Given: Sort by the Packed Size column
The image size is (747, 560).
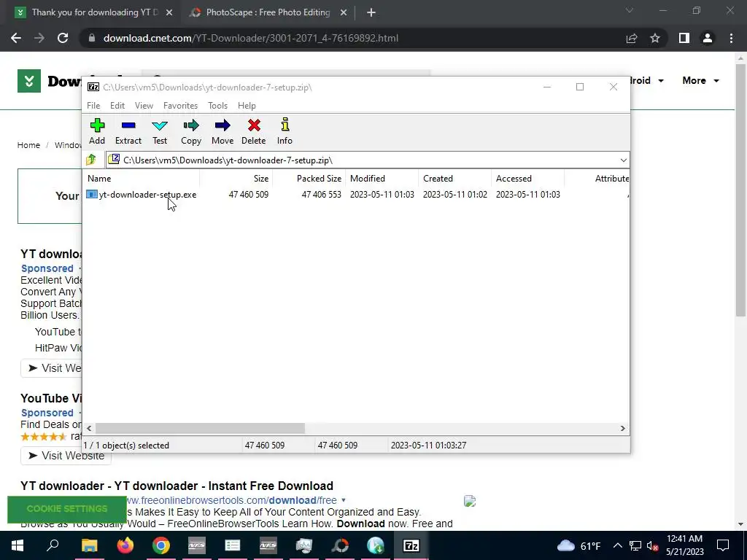Looking at the screenshot, I should 309,179.
